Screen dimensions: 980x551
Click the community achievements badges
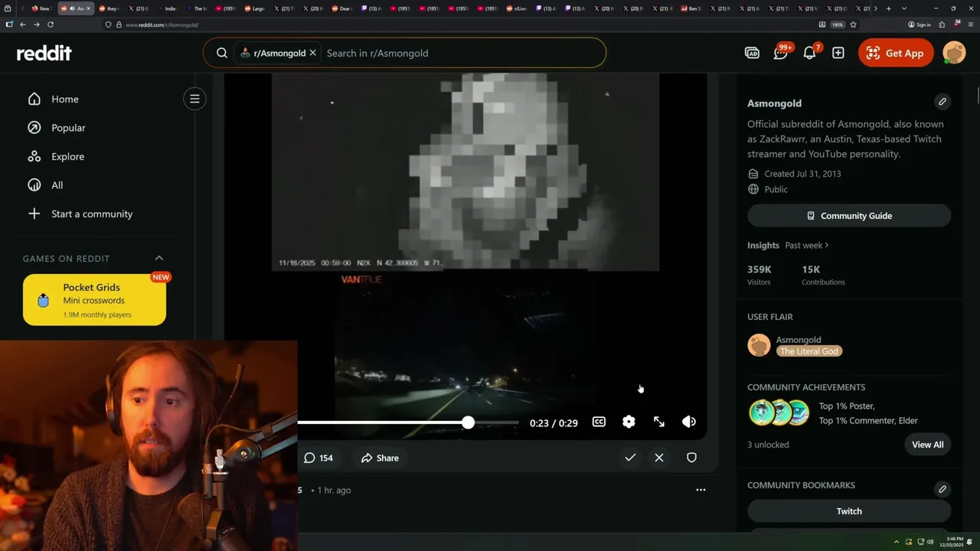click(x=779, y=413)
